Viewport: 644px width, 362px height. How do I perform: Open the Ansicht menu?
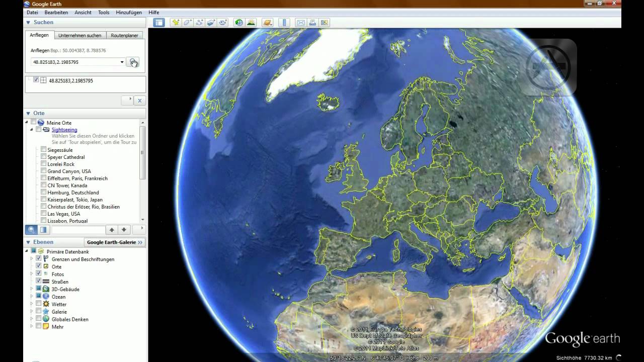pos(83,12)
